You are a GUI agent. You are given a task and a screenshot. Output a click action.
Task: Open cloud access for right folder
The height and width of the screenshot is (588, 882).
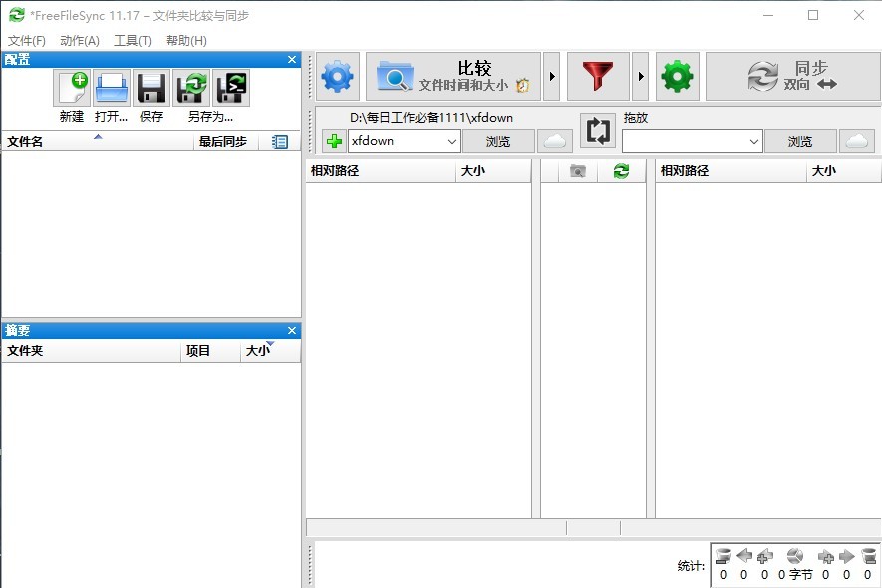click(857, 142)
